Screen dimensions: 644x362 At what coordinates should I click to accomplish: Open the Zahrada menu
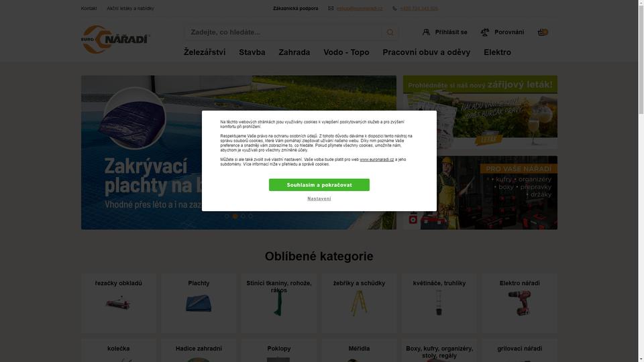pyautogui.click(x=294, y=52)
